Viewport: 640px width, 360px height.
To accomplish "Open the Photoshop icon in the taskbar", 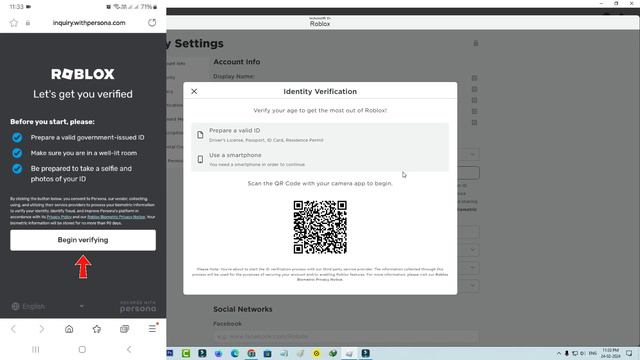I will pyautogui.click(x=170, y=353).
